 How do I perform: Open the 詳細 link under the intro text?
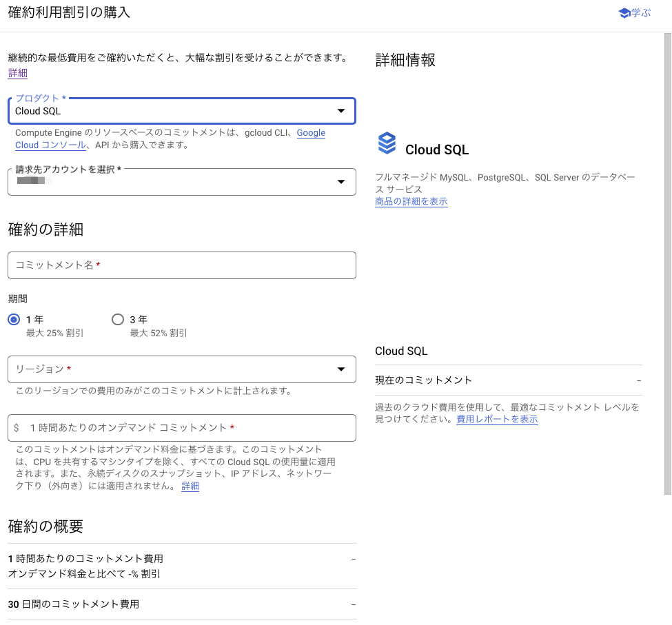coord(17,73)
